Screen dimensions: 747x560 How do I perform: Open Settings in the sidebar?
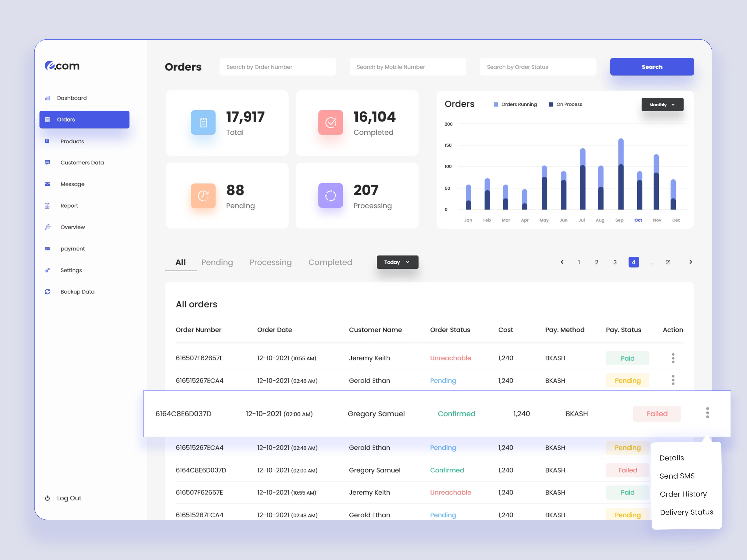click(x=71, y=270)
